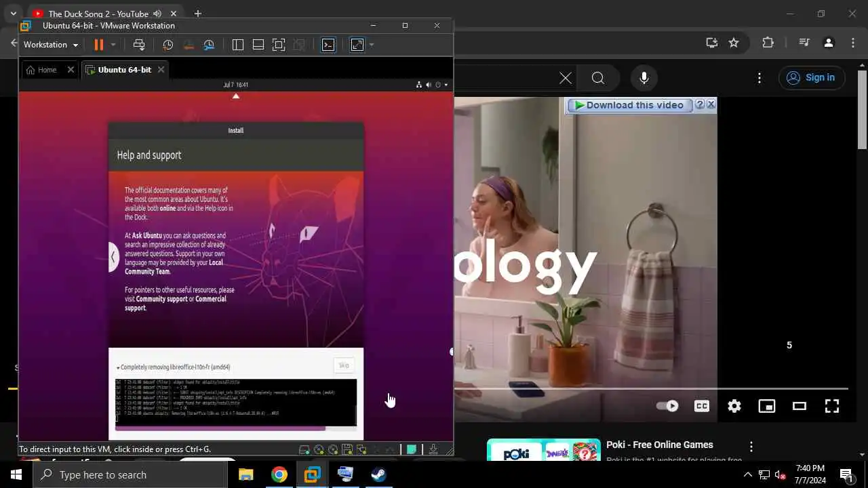The height and width of the screenshot is (488, 868).
Task: Make the YouTube video full screen
Action: click(x=832, y=406)
